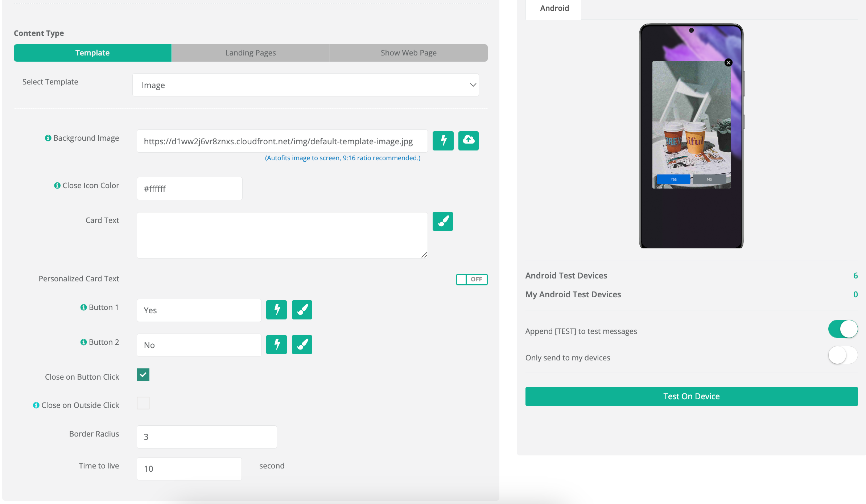The width and height of the screenshot is (866, 504).
Task: Click the Button 2 paintbrush style icon
Action: (302, 344)
